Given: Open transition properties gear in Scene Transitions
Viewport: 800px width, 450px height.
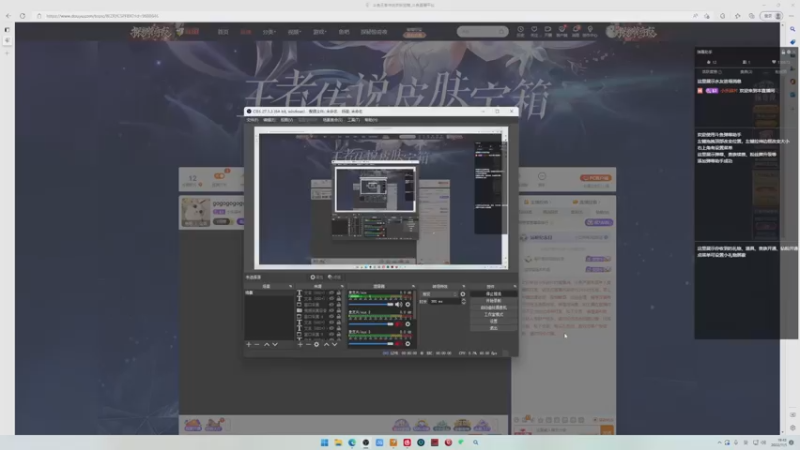Looking at the screenshot, I should pyautogui.click(x=463, y=294).
